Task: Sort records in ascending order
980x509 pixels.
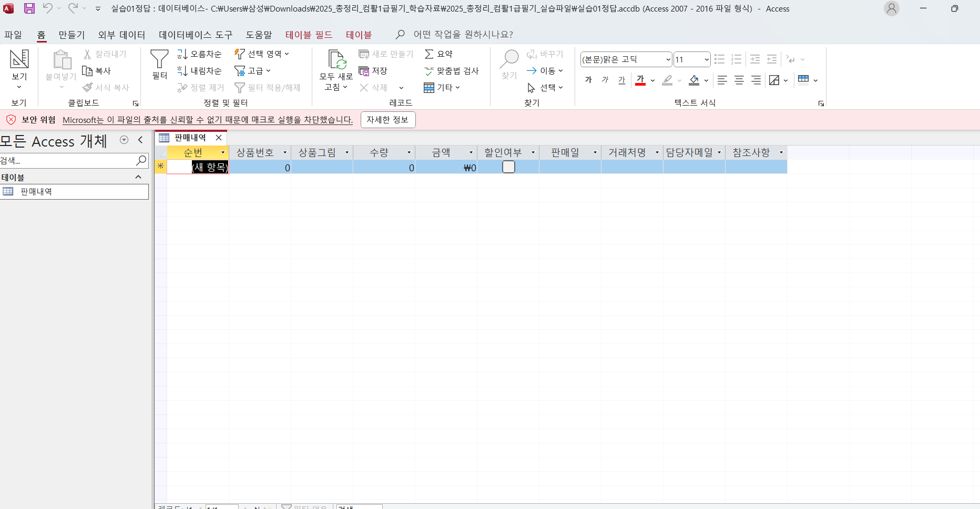Action: coord(200,54)
